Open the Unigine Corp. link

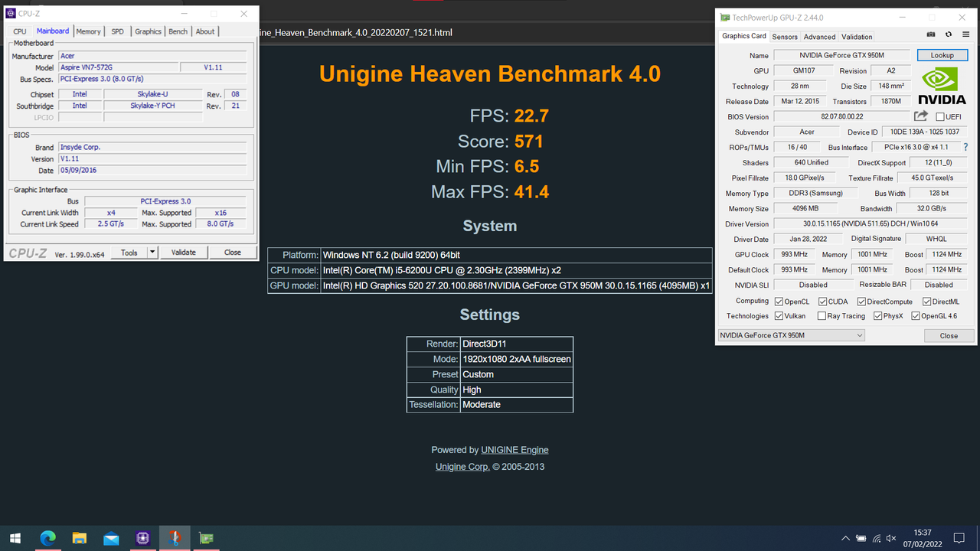[x=462, y=467]
